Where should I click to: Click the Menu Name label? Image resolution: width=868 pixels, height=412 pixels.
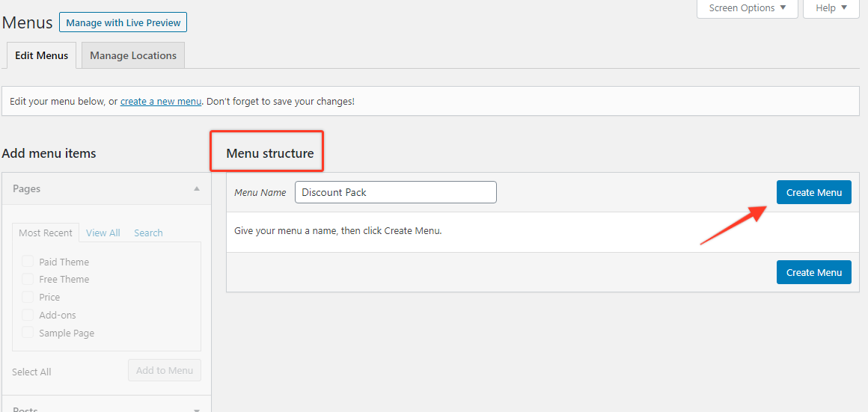(x=260, y=192)
